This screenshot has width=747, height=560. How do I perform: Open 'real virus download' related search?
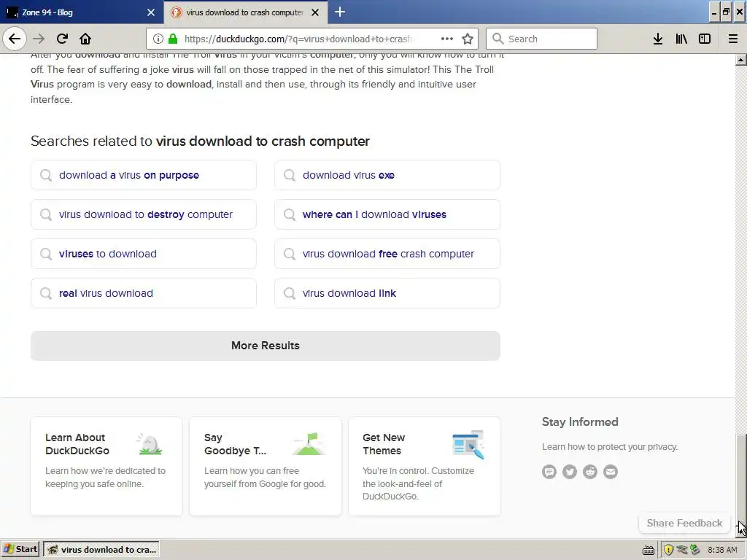[x=144, y=293]
